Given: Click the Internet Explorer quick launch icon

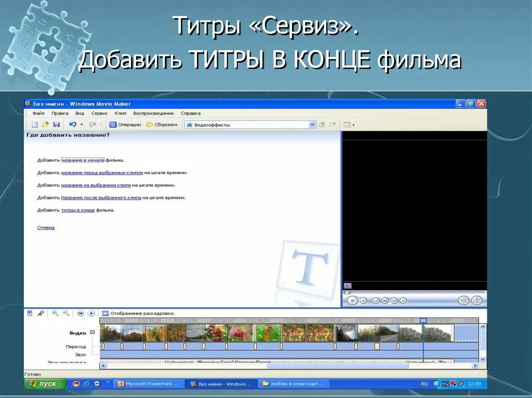Looking at the screenshot, I should coord(87,384).
